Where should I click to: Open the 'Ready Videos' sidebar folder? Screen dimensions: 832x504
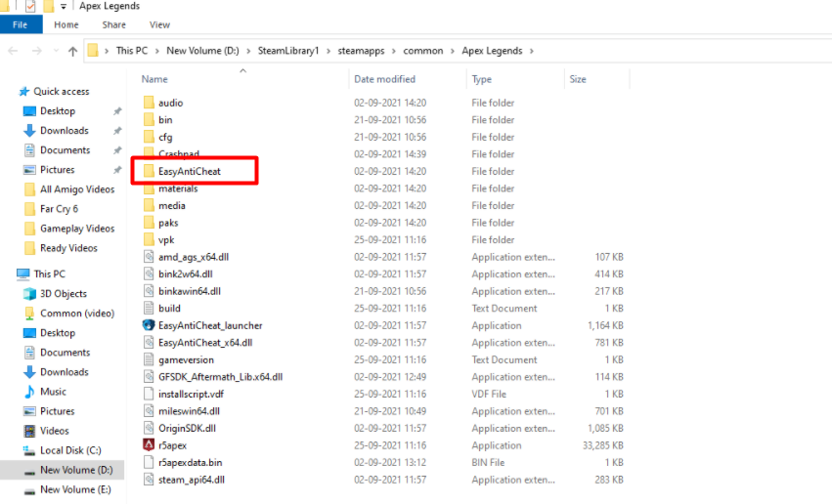click(x=68, y=248)
